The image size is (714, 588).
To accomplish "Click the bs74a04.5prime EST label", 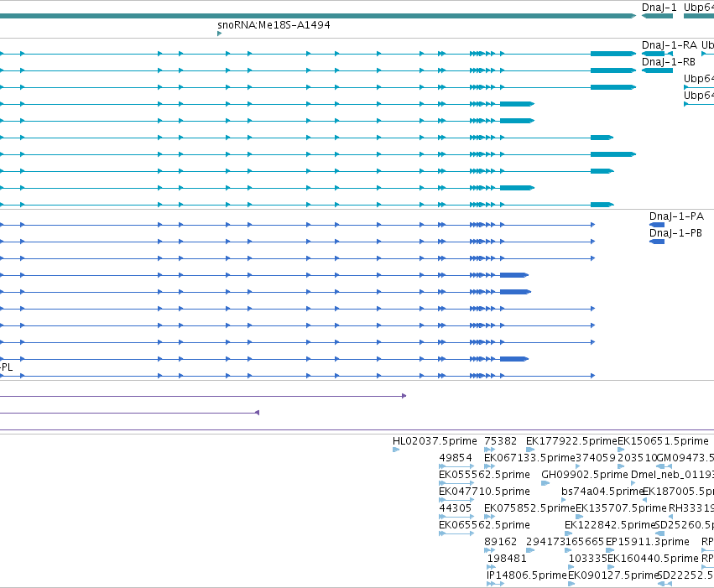I will tap(602, 492).
